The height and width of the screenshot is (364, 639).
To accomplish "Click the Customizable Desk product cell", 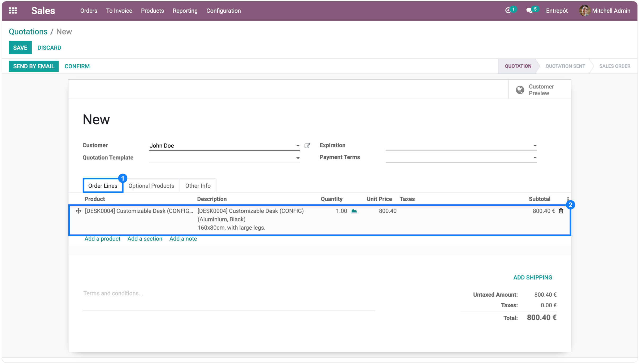I will (139, 211).
